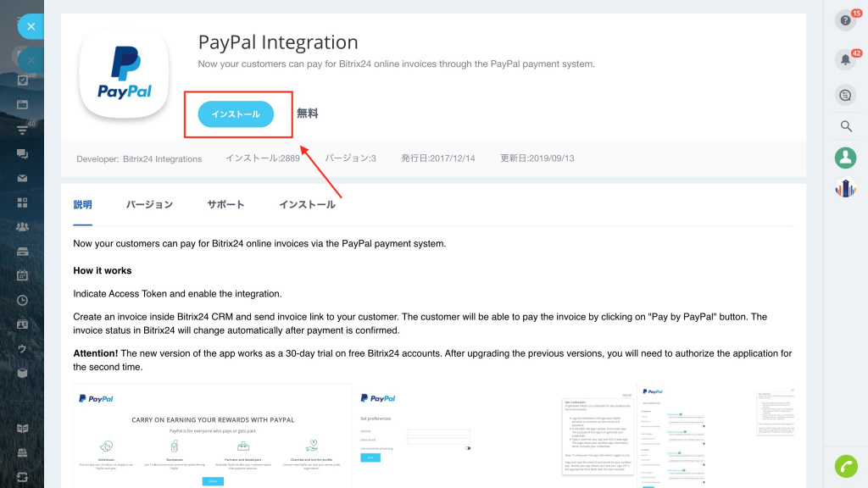Screen dimensions: 868x488
Task: Open the first PayPal rewards screenshot thumbnail
Action: pyautogui.click(x=213, y=436)
